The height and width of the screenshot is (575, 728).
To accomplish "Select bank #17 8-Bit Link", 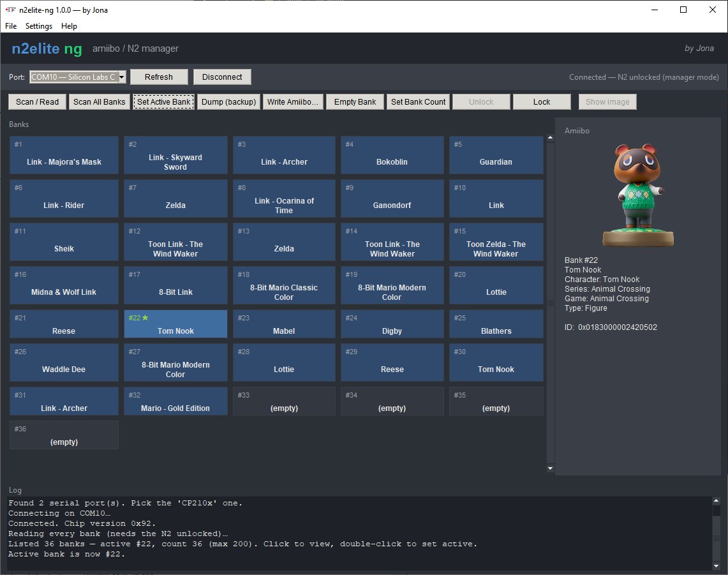I will pyautogui.click(x=175, y=285).
